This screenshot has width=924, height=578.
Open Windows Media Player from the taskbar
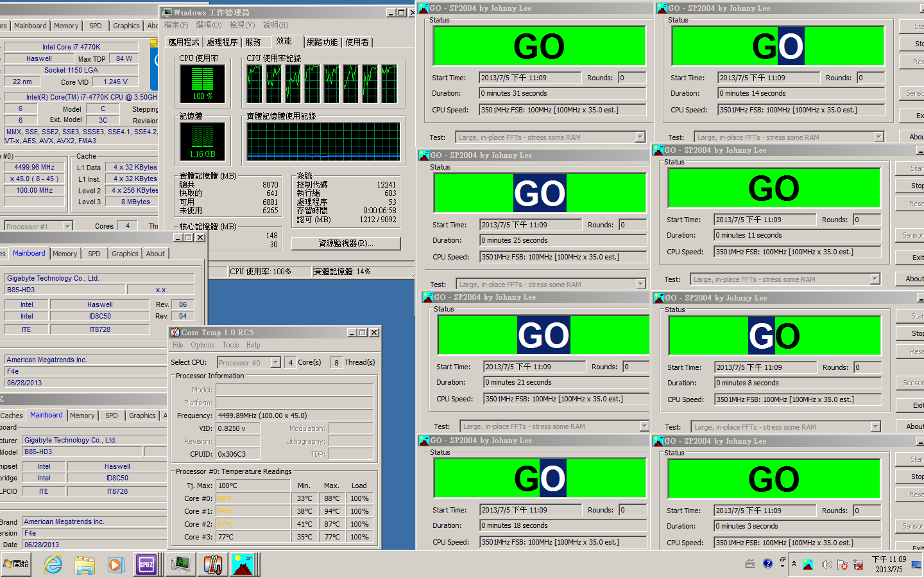(x=115, y=565)
